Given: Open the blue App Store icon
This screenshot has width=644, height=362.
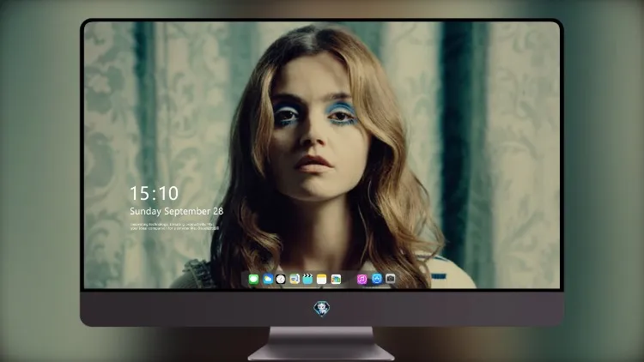Looking at the screenshot, I should click(x=377, y=279).
